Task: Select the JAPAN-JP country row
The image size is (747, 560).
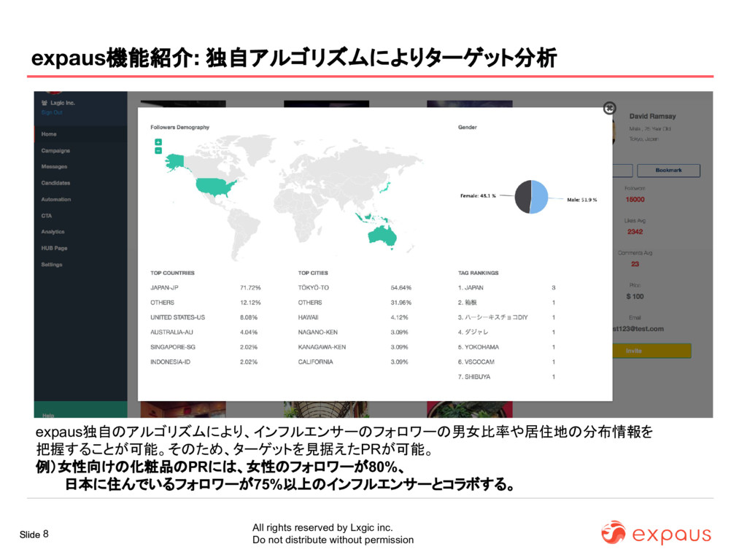Action: [206, 287]
